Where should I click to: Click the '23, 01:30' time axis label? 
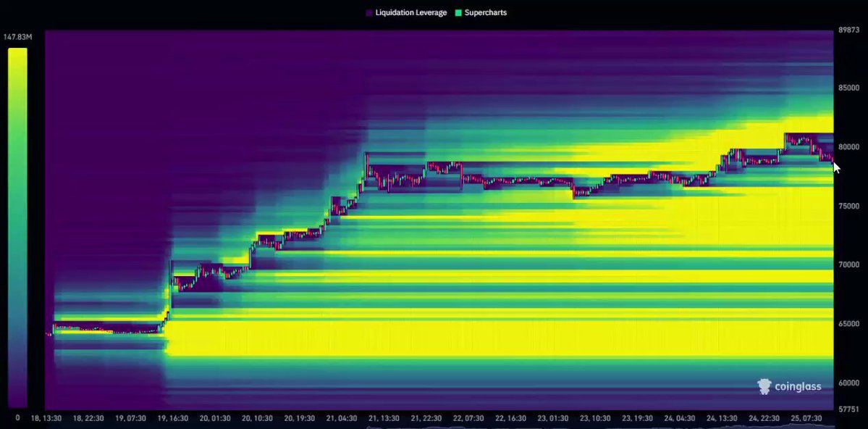click(552, 418)
